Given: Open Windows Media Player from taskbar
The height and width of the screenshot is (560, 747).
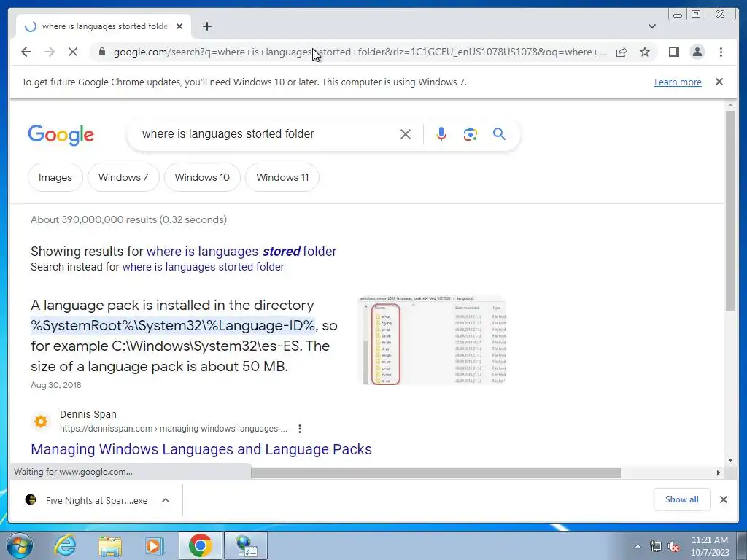Looking at the screenshot, I should pos(155,545).
